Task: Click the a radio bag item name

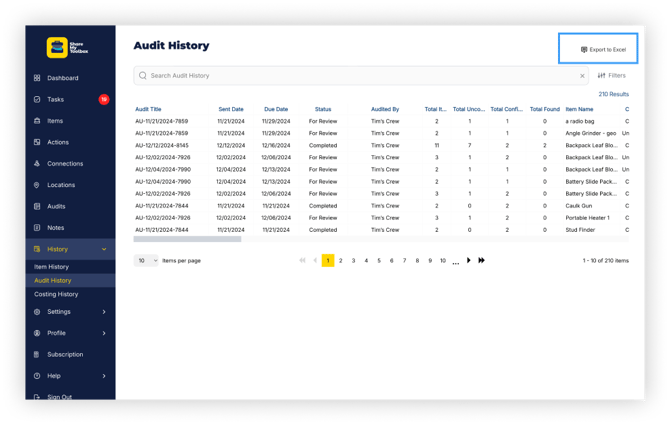Action: (x=580, y=121)
